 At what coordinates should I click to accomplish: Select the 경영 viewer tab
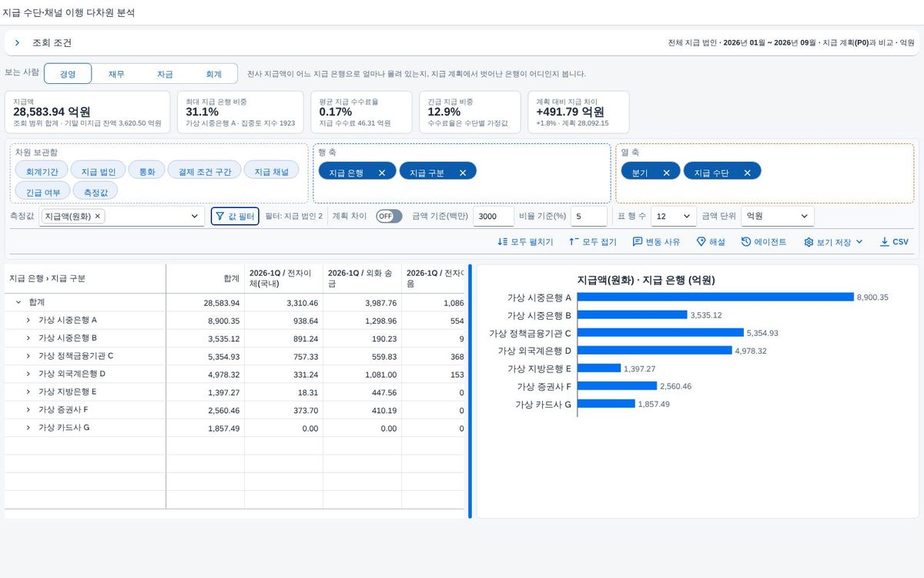(x=68, y=74)
